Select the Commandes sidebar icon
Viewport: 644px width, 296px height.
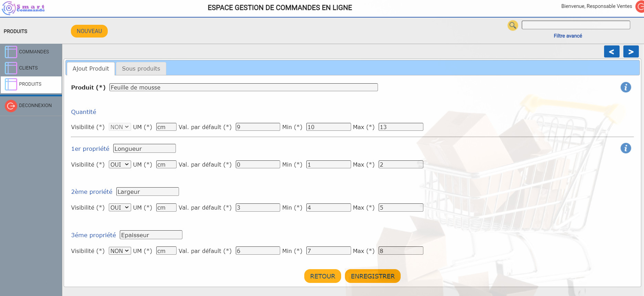coord(11,51)
